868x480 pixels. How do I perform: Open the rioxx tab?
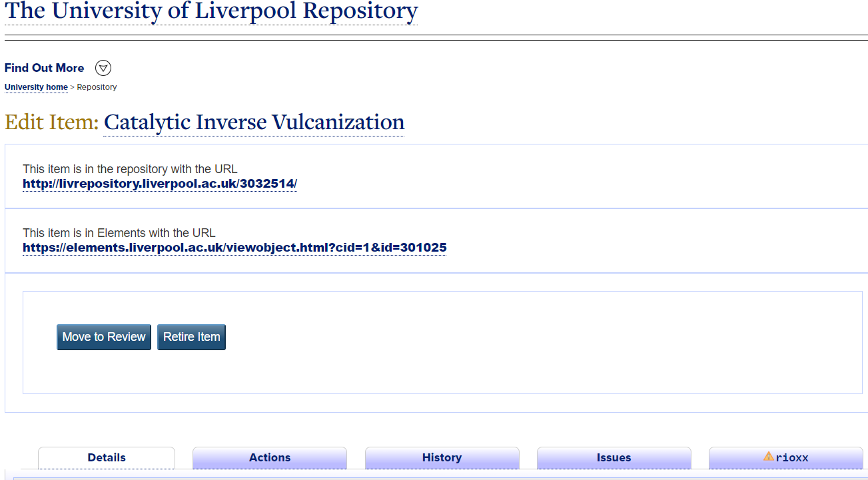click(x=785, y=458)
